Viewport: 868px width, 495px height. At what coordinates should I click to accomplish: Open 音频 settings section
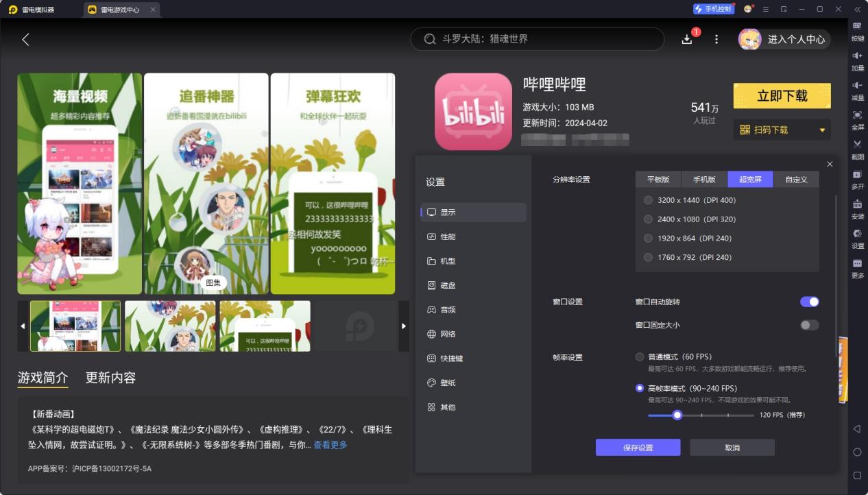coord(474,310)
